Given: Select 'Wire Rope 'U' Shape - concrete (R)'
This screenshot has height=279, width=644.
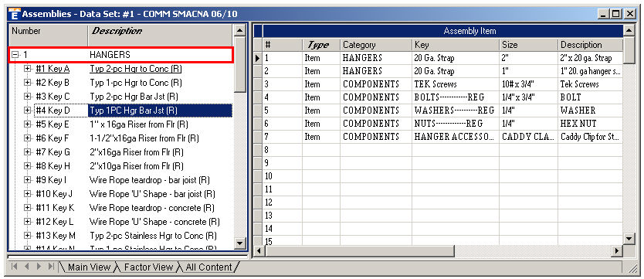Looking at the screenshot, I should (154, 222).
